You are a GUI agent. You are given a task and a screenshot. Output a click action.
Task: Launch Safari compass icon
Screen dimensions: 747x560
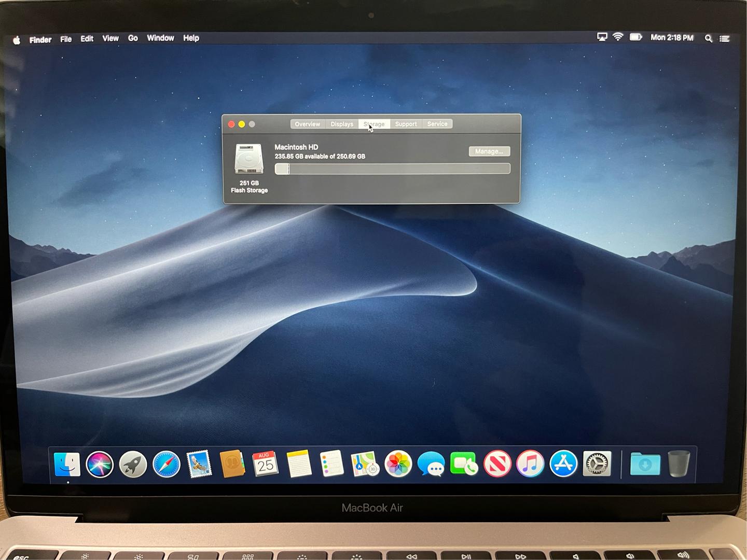(166, 464)
